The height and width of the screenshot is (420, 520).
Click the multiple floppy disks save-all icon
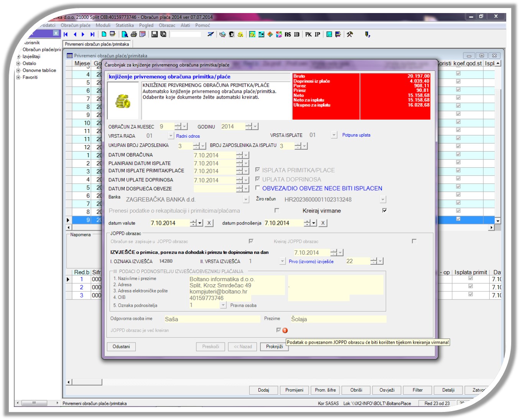point(163,35)
